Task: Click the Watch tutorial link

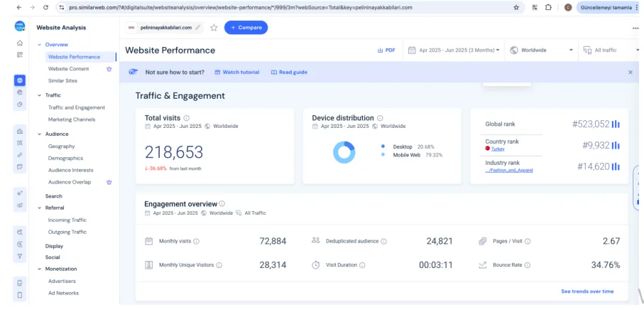Action: pos(237,72)
